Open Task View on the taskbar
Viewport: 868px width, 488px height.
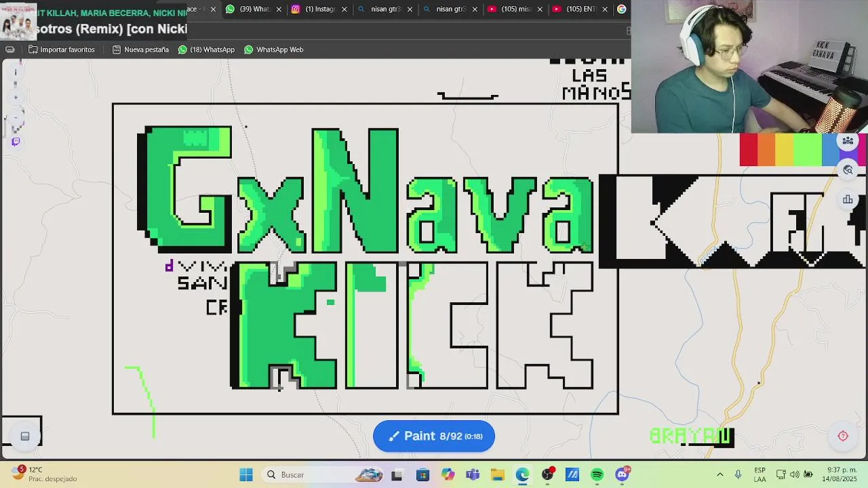pyautogui.click(x=397, y=475)
